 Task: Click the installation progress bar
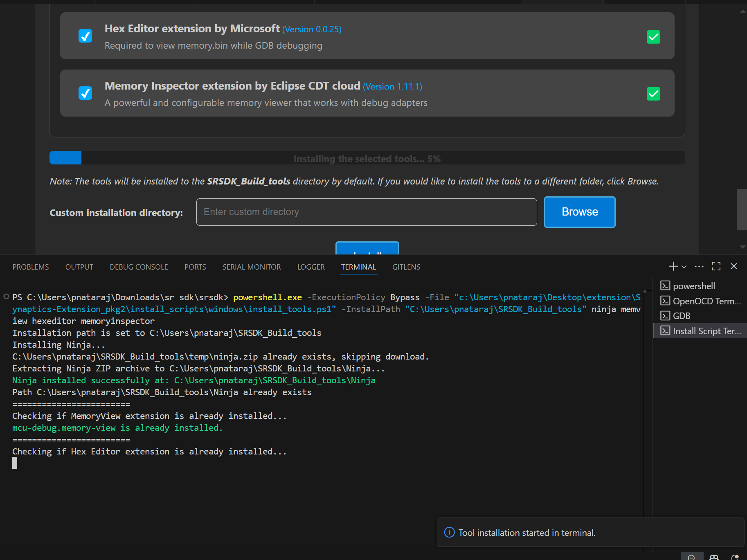point(367,158)
